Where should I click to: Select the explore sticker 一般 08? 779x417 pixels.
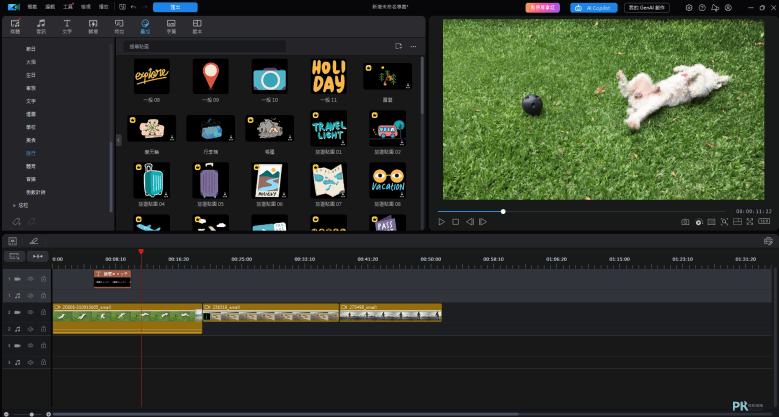coord(152,76)
